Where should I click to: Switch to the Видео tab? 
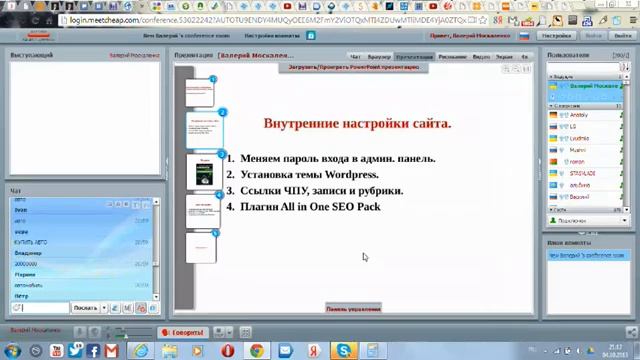481,57
